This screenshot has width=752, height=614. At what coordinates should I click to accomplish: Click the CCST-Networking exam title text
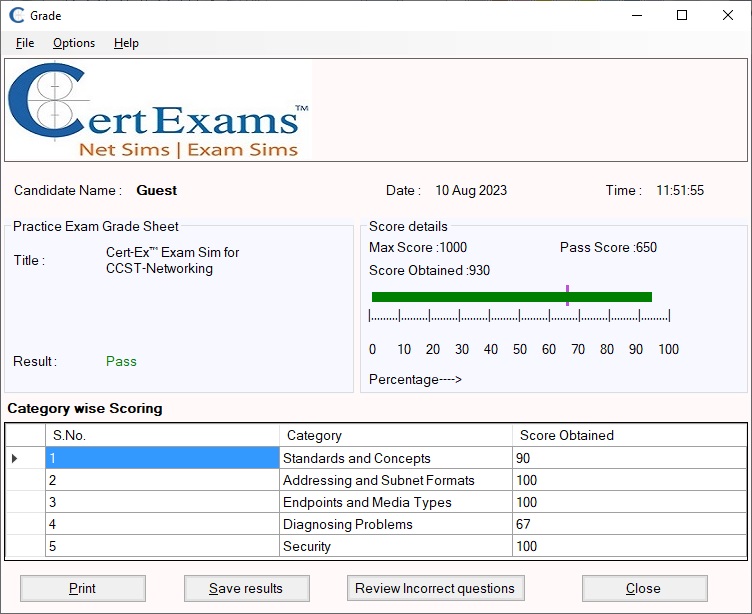pos(173,260)
